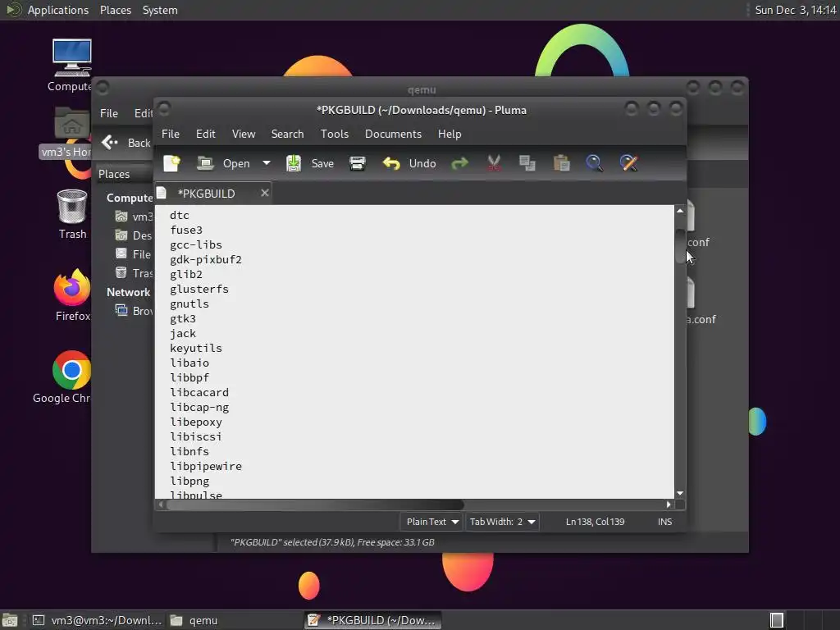Click the line 'dtc' in editor
Viewport: 840px width, 630px height.
tap(180, 216)
